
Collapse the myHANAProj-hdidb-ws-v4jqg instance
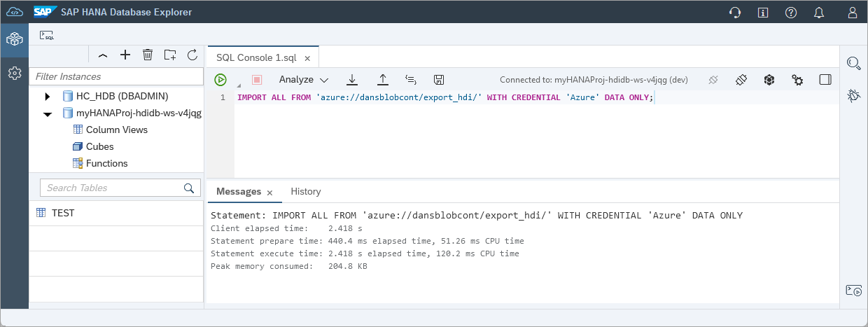pyautogui.click(x=48, y=113)
